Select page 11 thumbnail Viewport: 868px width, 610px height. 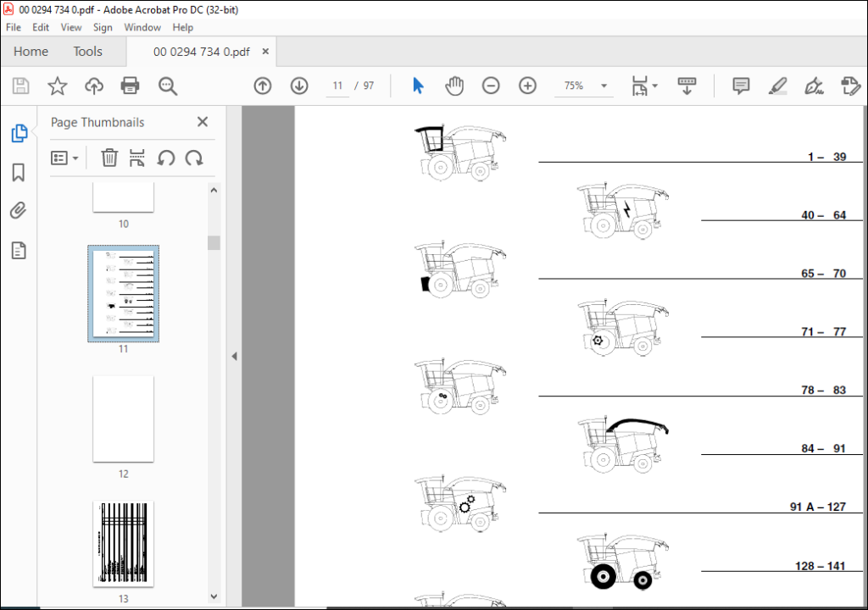123,294
